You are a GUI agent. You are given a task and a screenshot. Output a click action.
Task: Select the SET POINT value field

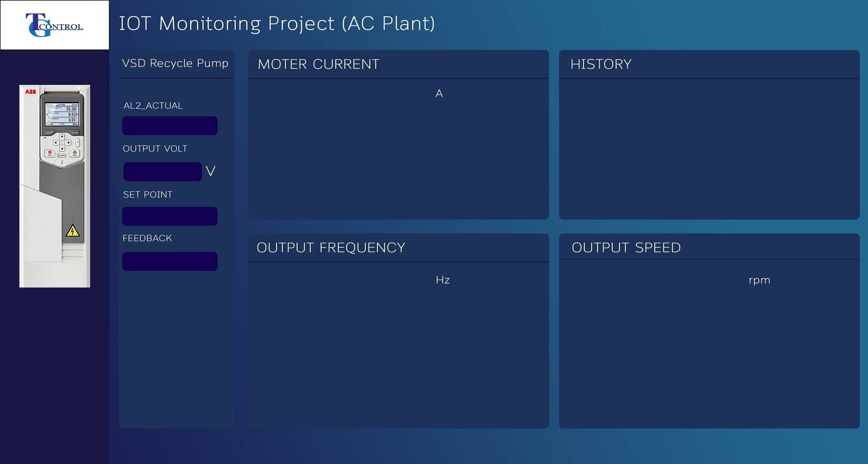[170, 216]
